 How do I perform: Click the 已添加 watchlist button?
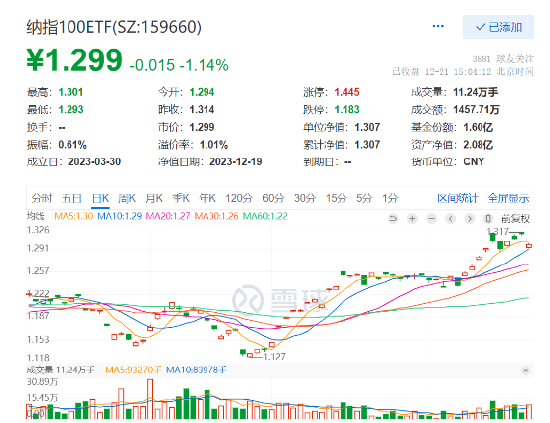point(498,27)
